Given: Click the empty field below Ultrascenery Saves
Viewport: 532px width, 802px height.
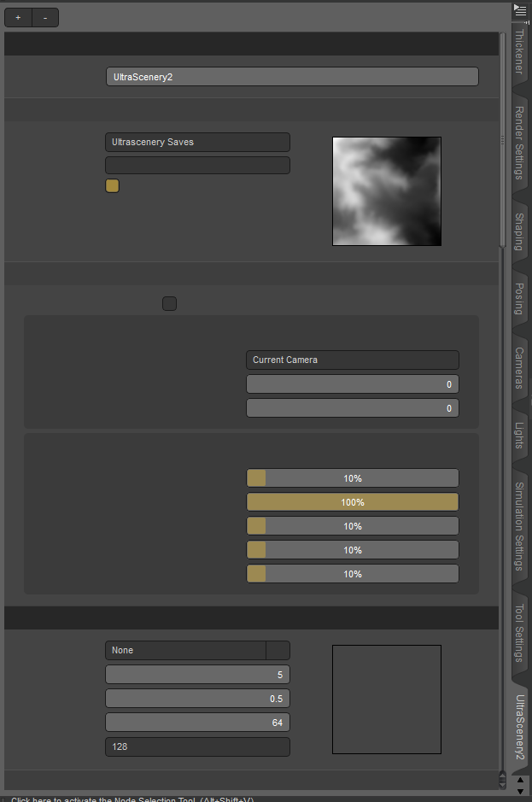Looking at the screenshot, I should 197,165.
